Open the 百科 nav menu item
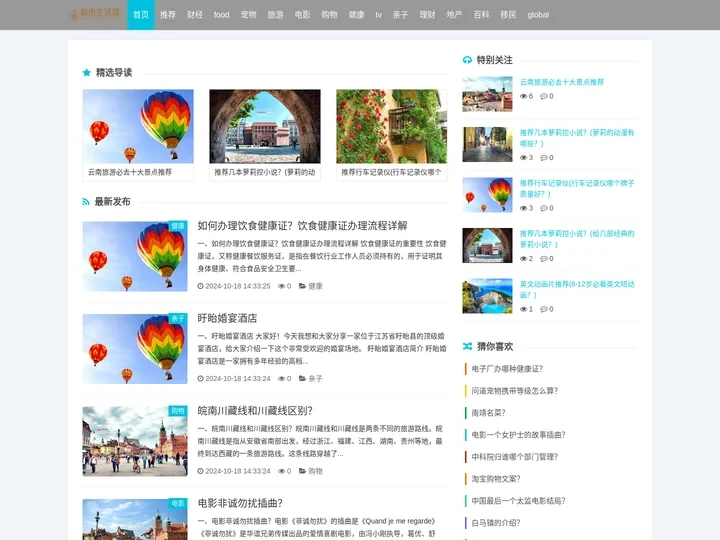Viewport: 720px width, 540px height. [x=481, y=15]
